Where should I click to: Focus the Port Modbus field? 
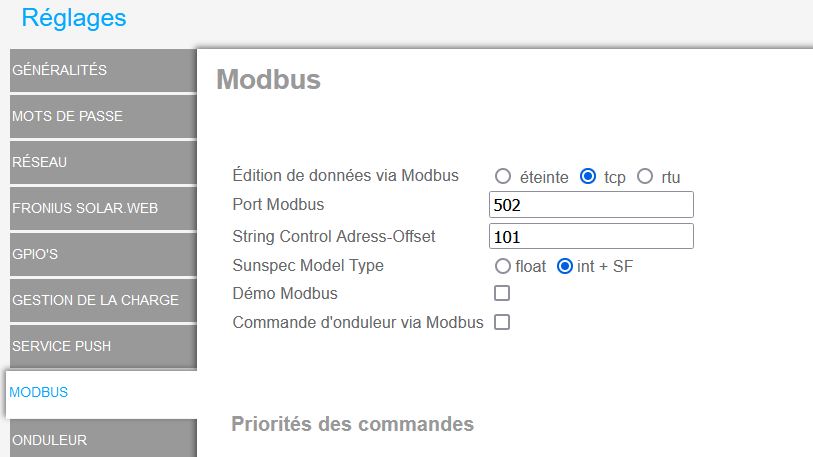coord(591,205)
